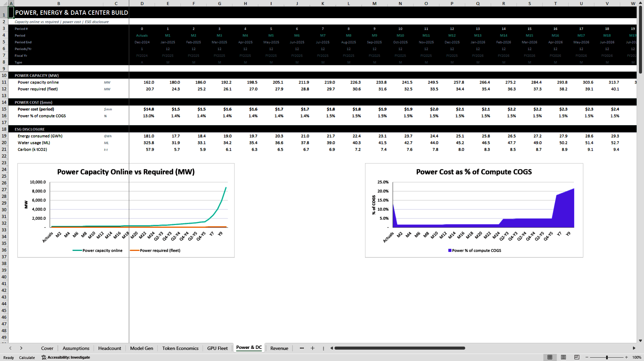644x361 pixels.
Task: Add a new sheet with plus icon
Action: click(x=313, y=348)
